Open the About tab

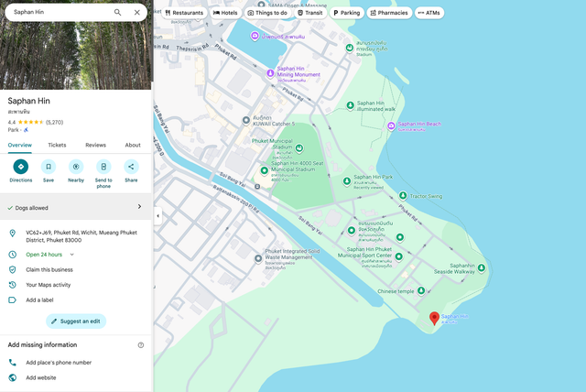tap(133, 145)
